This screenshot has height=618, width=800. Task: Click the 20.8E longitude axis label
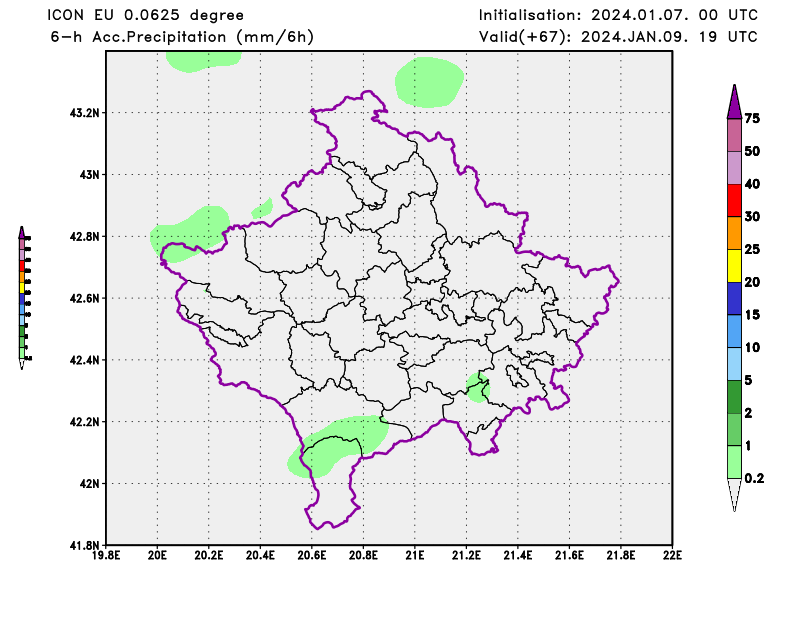363,555
